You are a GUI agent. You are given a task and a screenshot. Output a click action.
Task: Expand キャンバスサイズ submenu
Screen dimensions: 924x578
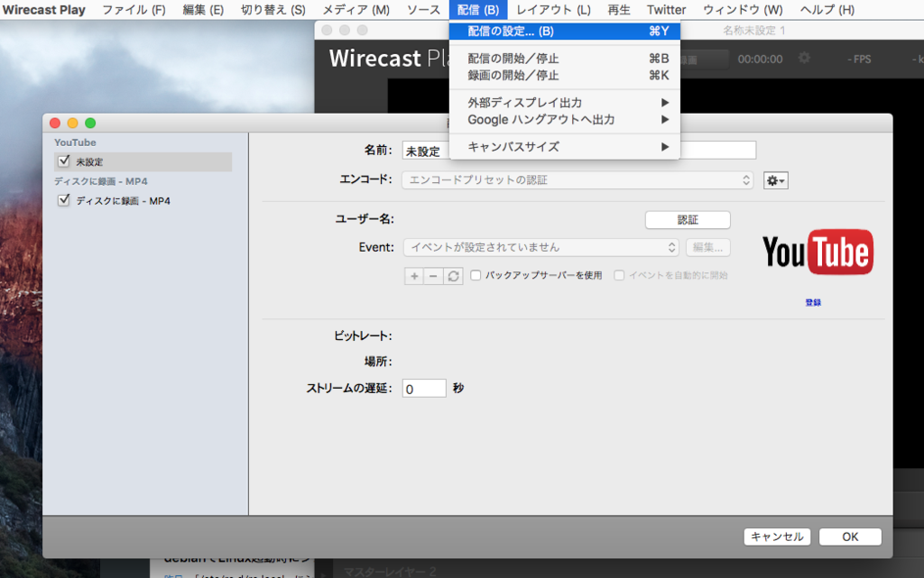coord(565,147)
